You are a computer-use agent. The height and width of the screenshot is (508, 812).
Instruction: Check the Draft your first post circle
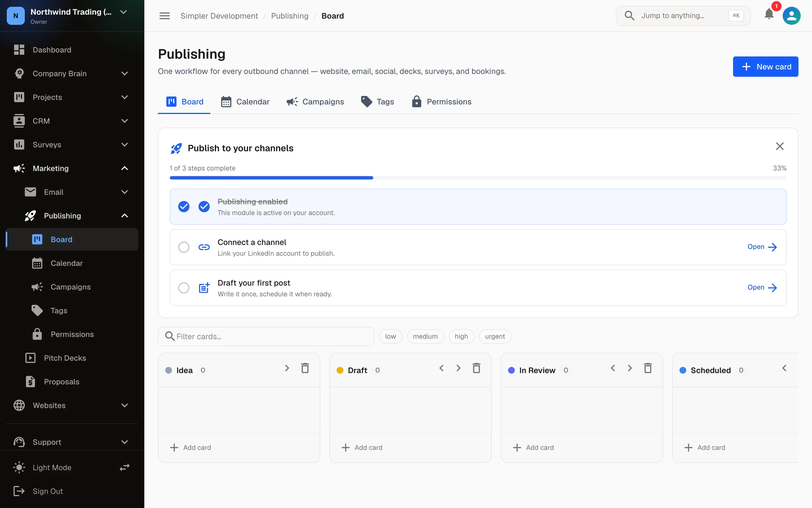tap(184, 288)
